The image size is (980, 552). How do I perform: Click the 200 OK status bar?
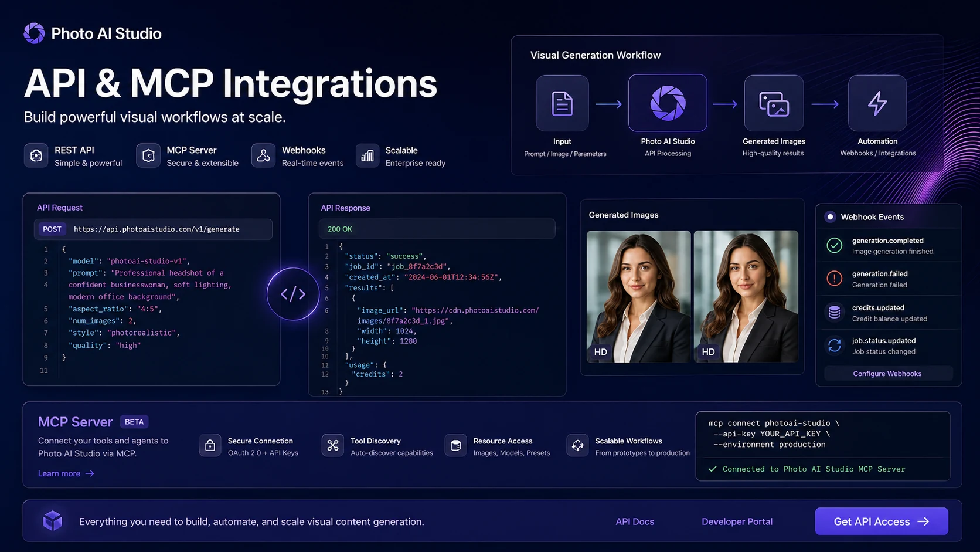coord(437,229)
